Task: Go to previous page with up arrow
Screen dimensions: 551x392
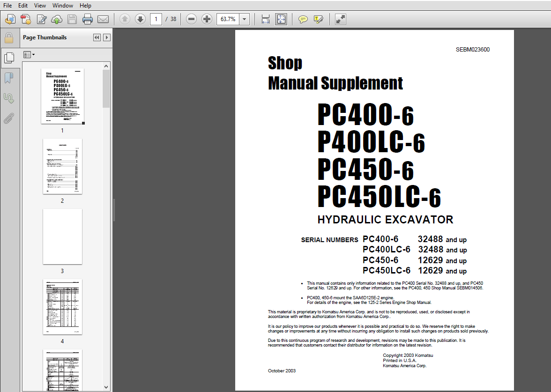Action: (x=125, y=19)
